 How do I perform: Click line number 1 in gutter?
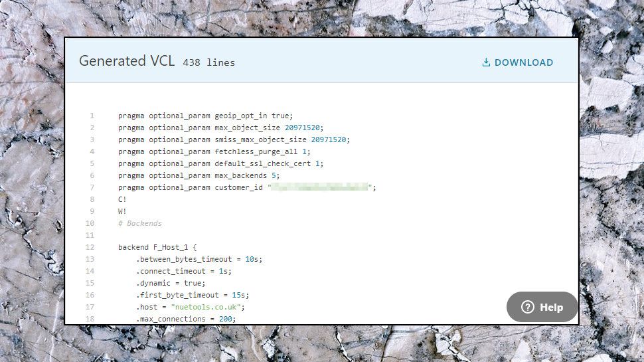[x=92, y=116]
